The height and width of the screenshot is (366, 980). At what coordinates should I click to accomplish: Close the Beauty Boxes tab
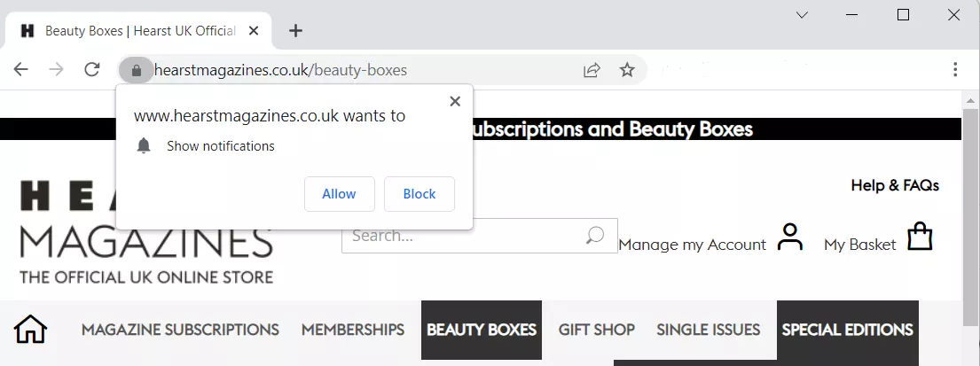pyautogui.click(x=253, y=31)
